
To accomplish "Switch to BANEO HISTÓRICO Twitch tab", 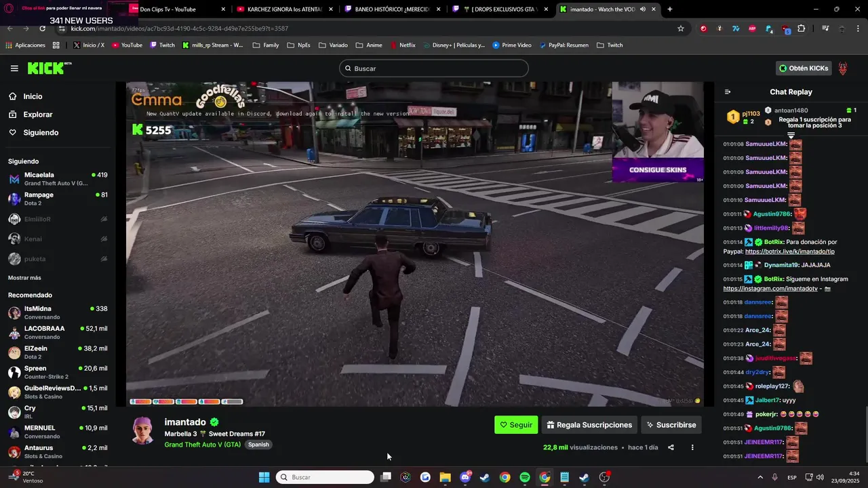I will pyautogui.click(x=392, y=9).
